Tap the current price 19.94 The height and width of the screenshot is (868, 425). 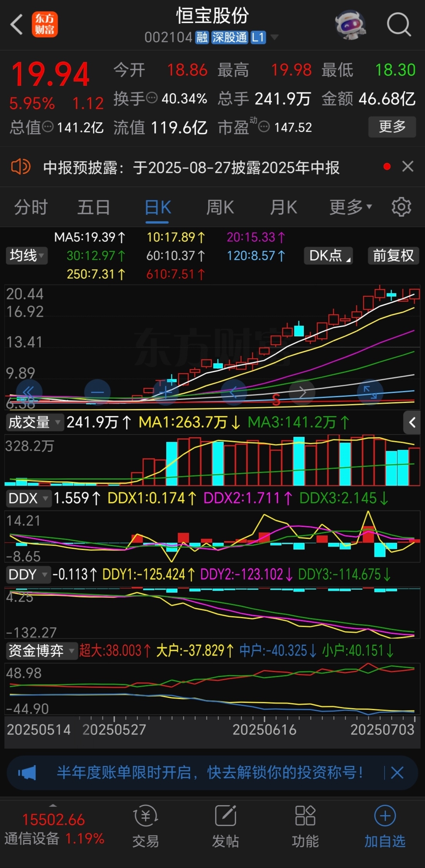[50, 74]
